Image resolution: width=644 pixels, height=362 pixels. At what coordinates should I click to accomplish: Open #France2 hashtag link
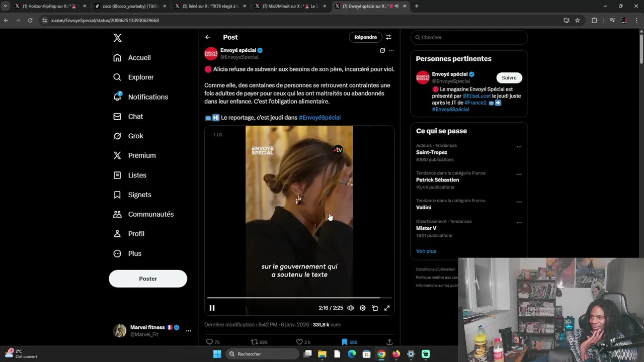475,103
